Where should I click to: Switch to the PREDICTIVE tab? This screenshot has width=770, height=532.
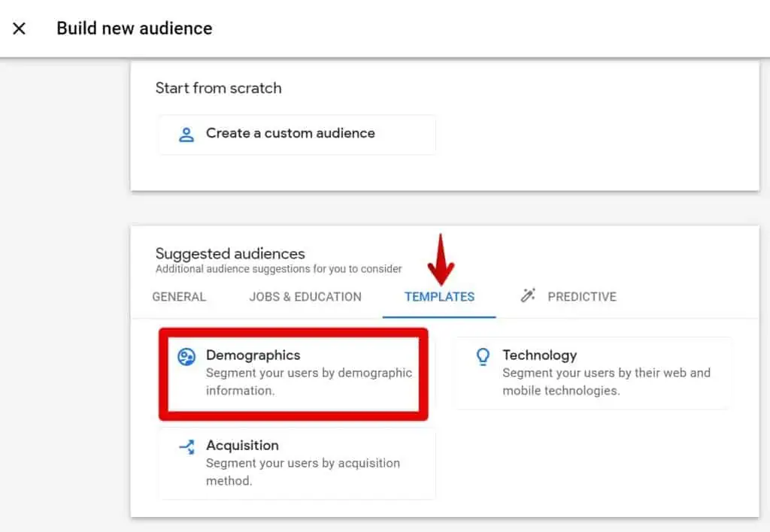pyautogui.click(x=581, y=297)
